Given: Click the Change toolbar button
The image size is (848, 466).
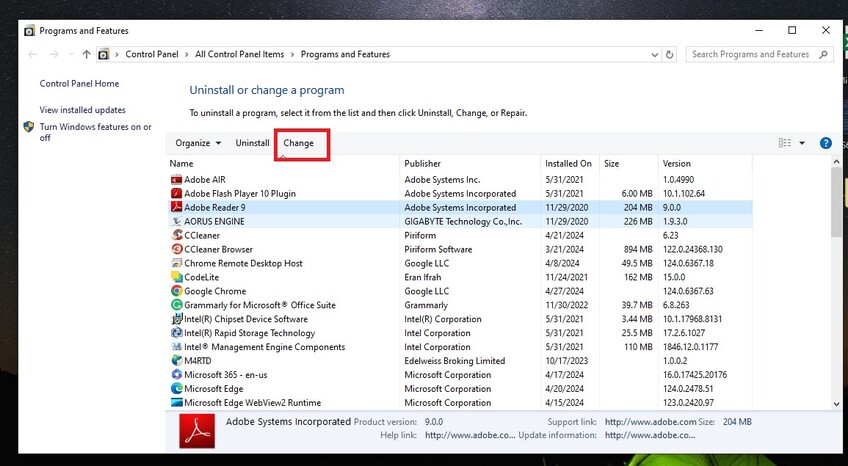Looking at the screenshot, I should click(298, 143).
